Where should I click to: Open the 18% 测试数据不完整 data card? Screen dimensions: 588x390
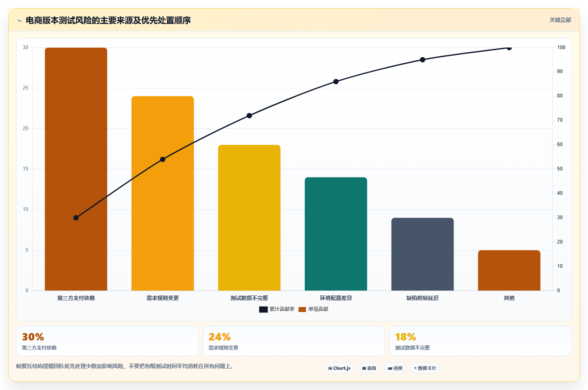click(480, 341)
